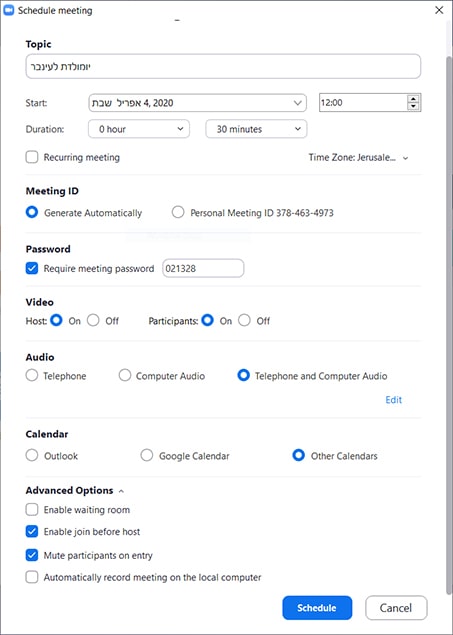The image size is (453, 635).
Task: Open the hour duration dropdown
Action: click(139, 129)
